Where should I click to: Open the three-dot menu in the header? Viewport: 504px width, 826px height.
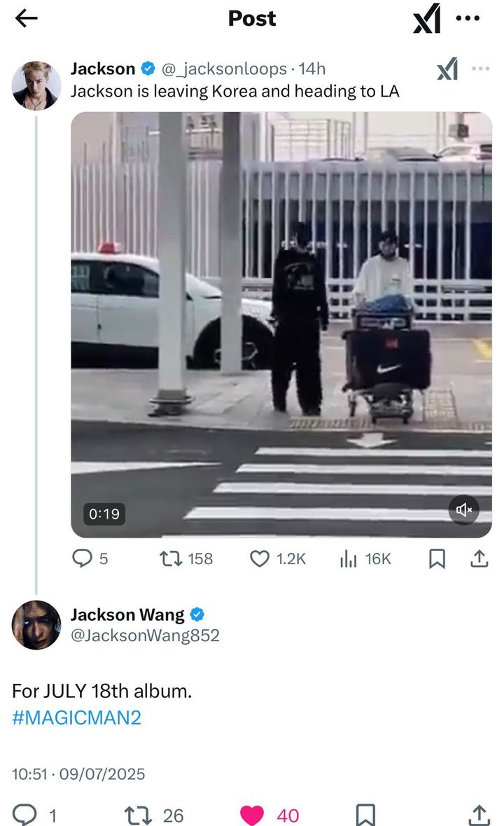pyautogui.click(x=468, y=18)
